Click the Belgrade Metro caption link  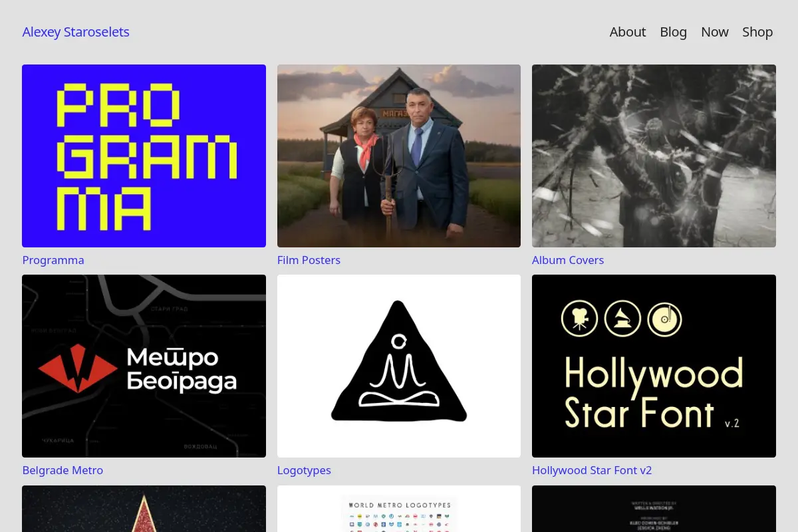63,470
